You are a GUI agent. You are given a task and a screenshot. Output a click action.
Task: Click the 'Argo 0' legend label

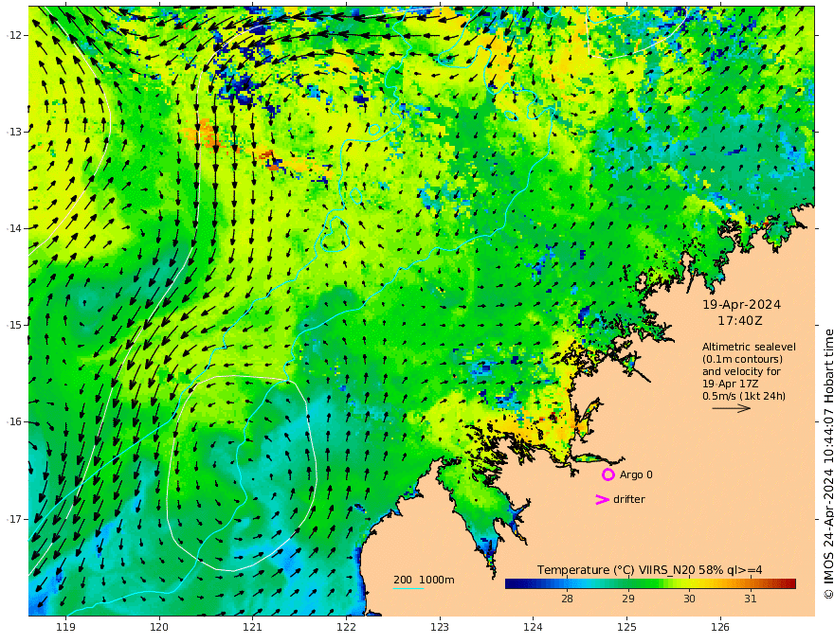point(636,474)
